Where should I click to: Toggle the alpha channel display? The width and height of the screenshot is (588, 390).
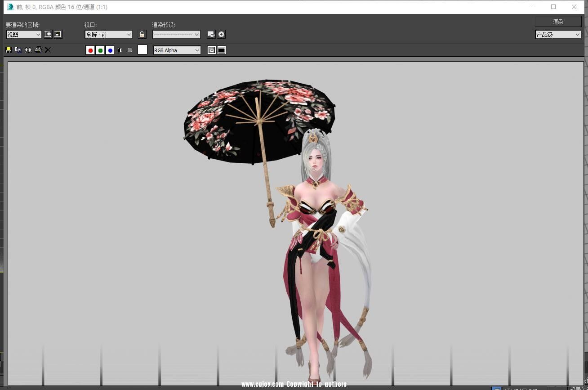coord(120,50)
